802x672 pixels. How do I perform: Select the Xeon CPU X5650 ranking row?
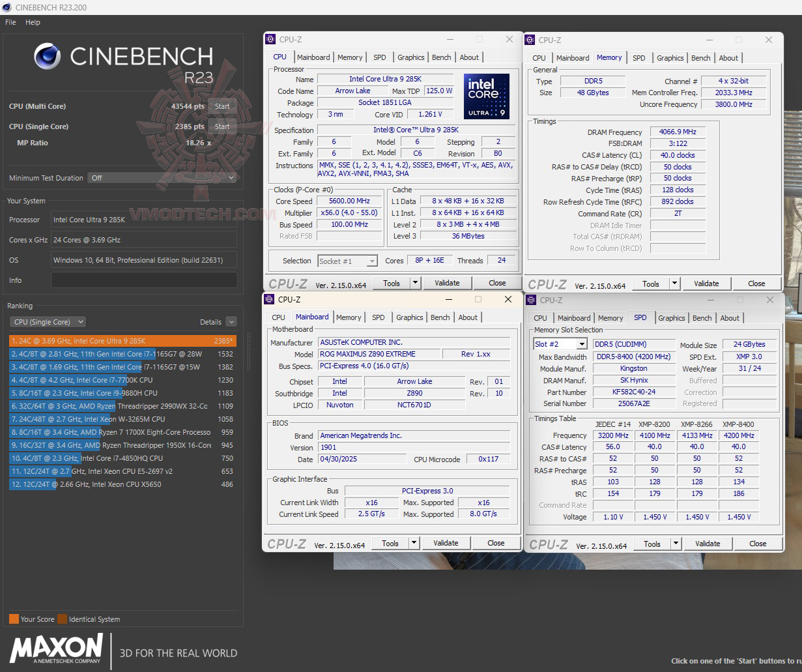(122, 484)
